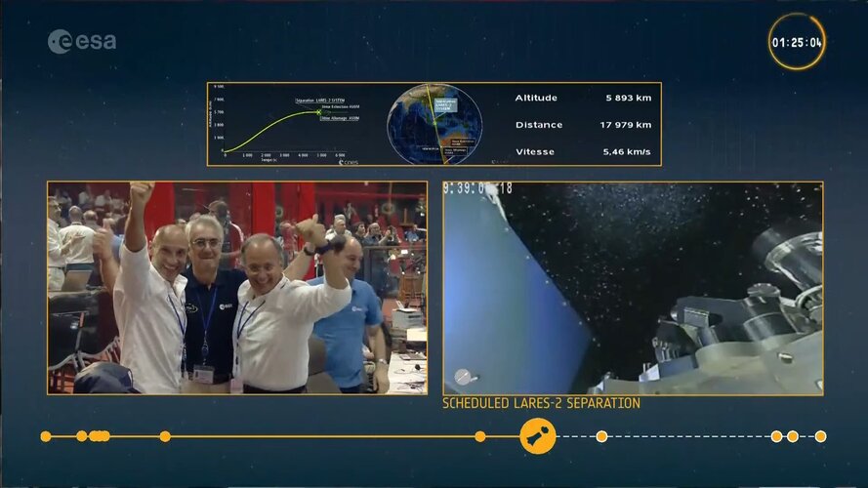The height and width of the screenshot is (488, 868).
Task: Click the ESA logo
Action: (82, 41)
